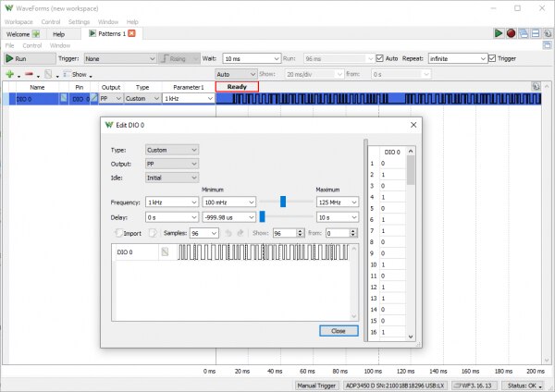
Task: Click the green play icon at top right
Action: [x=499, y=33]
